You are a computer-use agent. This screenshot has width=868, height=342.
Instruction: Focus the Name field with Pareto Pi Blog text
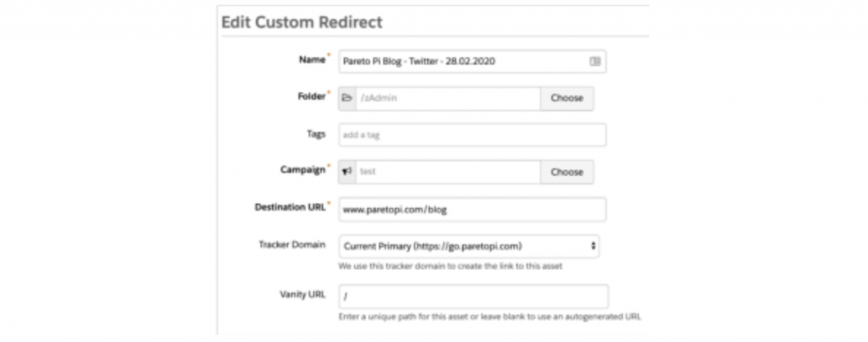point(472,61)
